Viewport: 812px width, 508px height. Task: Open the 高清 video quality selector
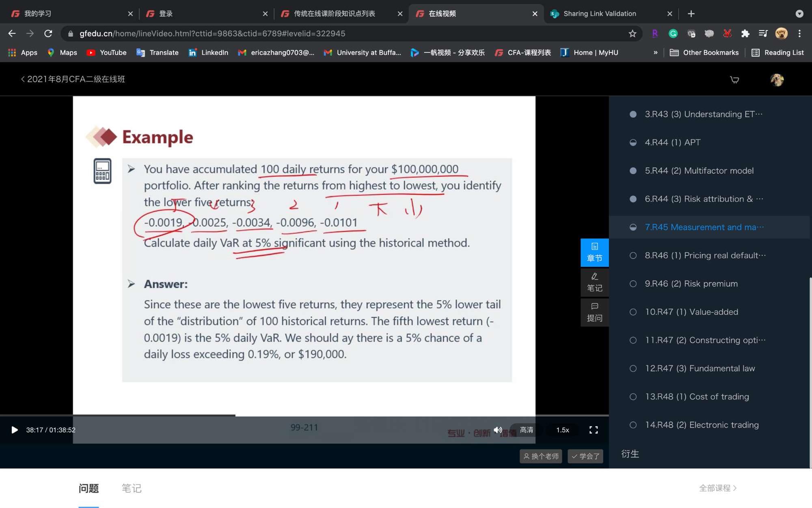[527, 430]
